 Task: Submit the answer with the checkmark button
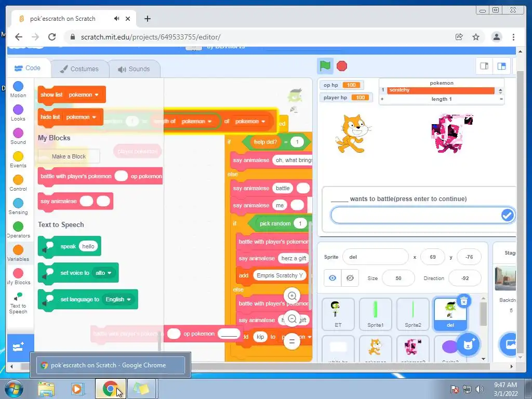click(507, 215)
